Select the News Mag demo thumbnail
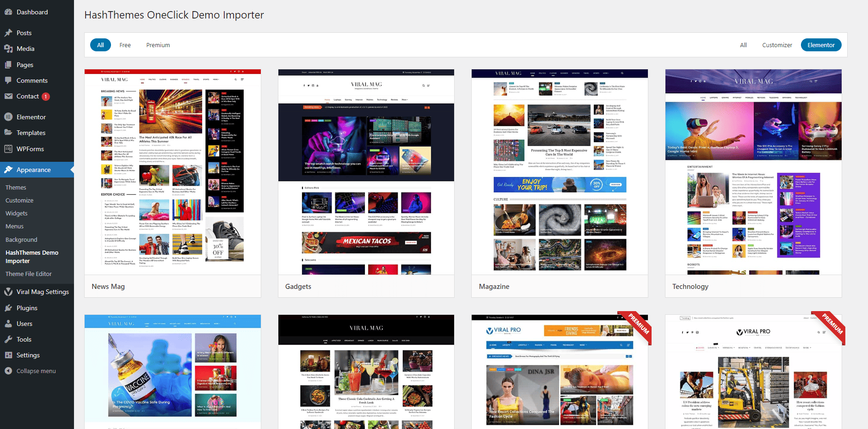Viewport: 868px width, 429px height. (x=172, y=172)
